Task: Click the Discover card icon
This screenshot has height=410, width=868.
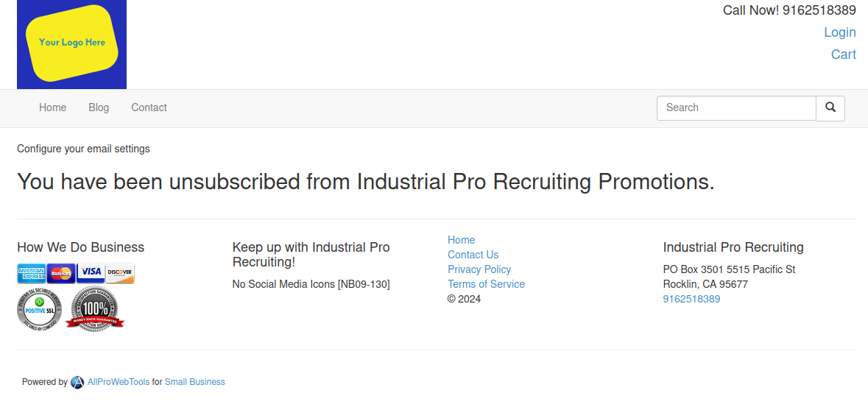Action: point(120,273)
